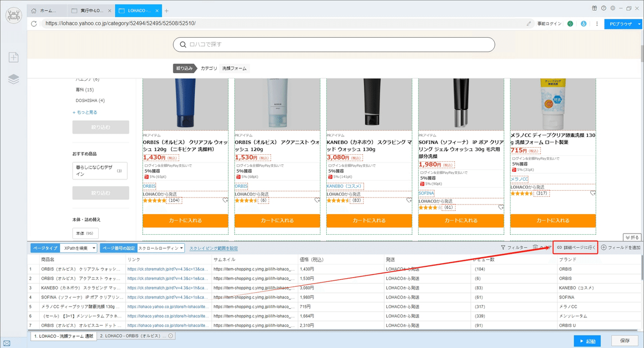
Task: Click the メラノCC brand link on card
Action: point(519,178)
